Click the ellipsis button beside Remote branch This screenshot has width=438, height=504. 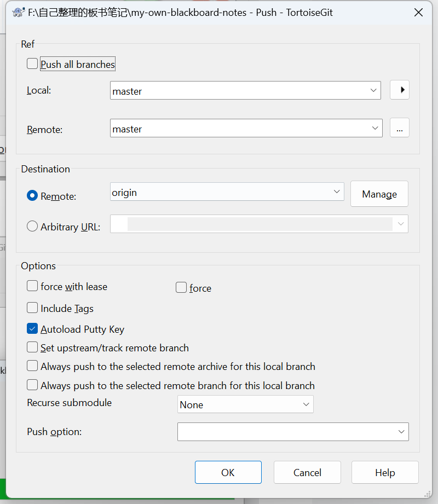click(x=400, y=128)
